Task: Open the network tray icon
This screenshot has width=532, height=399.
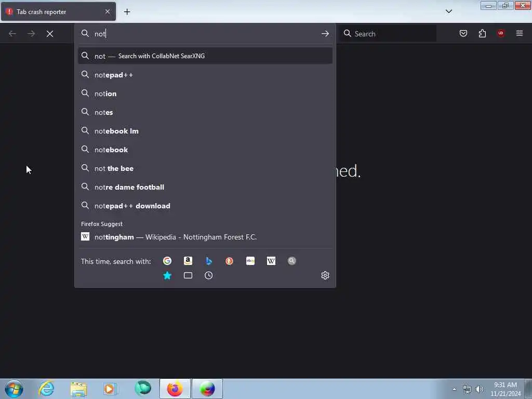Action: (467, 389)
